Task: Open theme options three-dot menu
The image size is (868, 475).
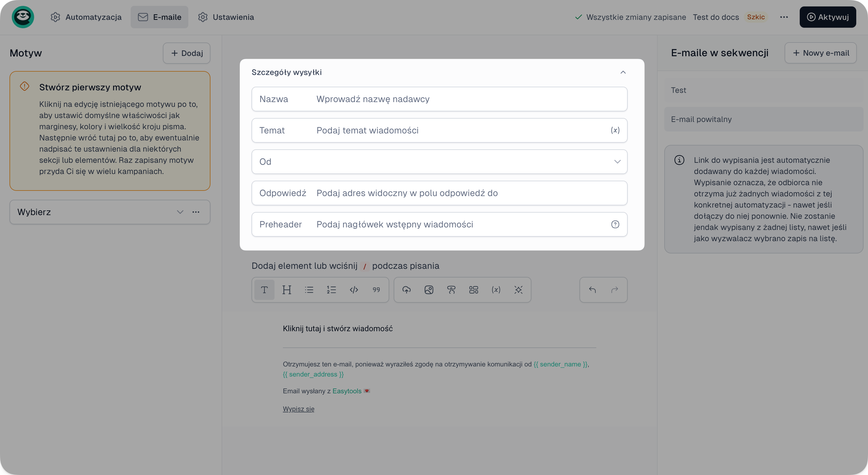Action: pos(196,212)
